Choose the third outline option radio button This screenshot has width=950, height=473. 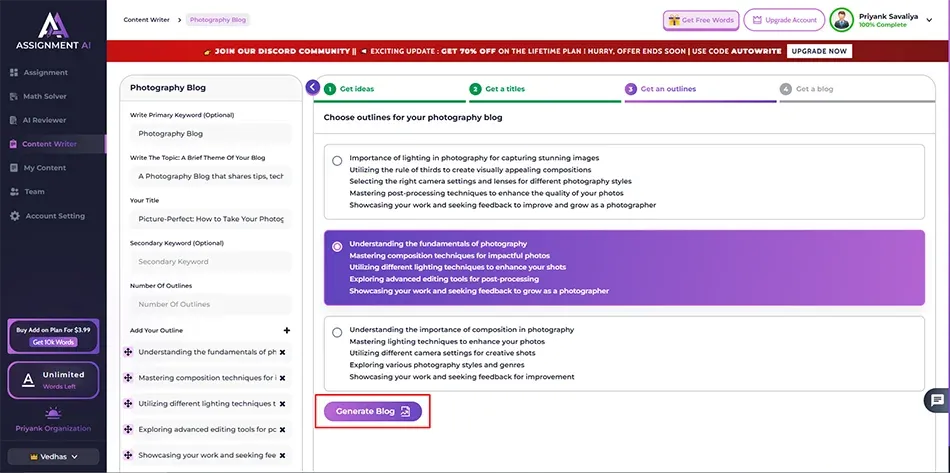tap(337, 332)
